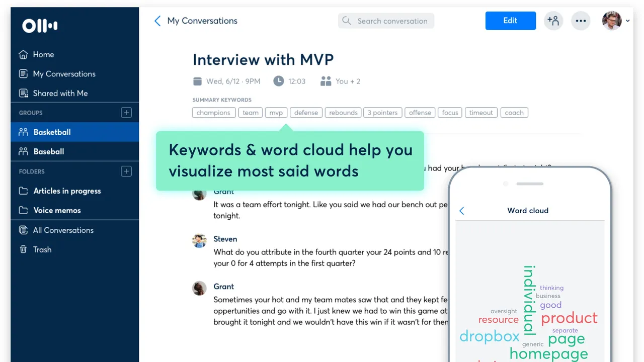The height and width of the screenshot is (362, 644).
Task: Select the Baseball group
Action: click(74, 151)
